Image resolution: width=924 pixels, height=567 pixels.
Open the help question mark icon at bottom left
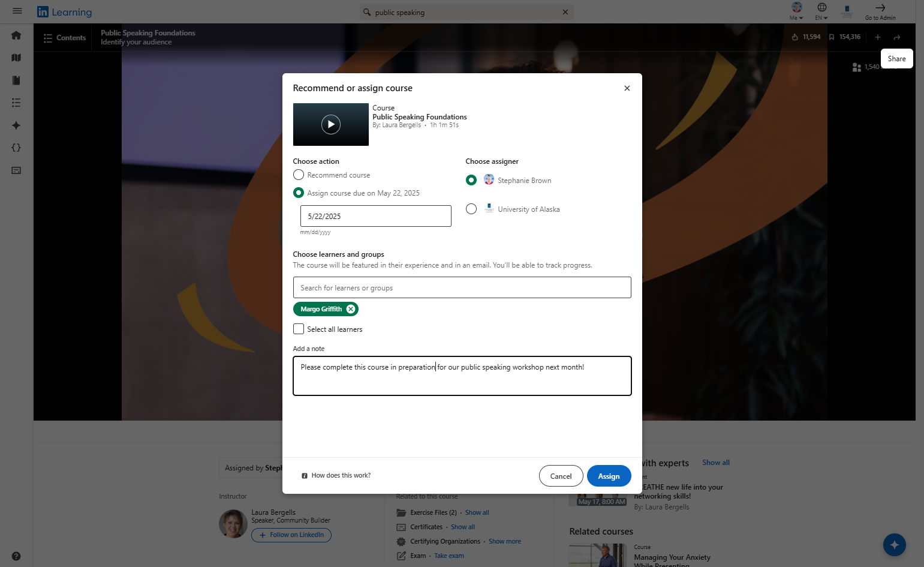[16, 556]
